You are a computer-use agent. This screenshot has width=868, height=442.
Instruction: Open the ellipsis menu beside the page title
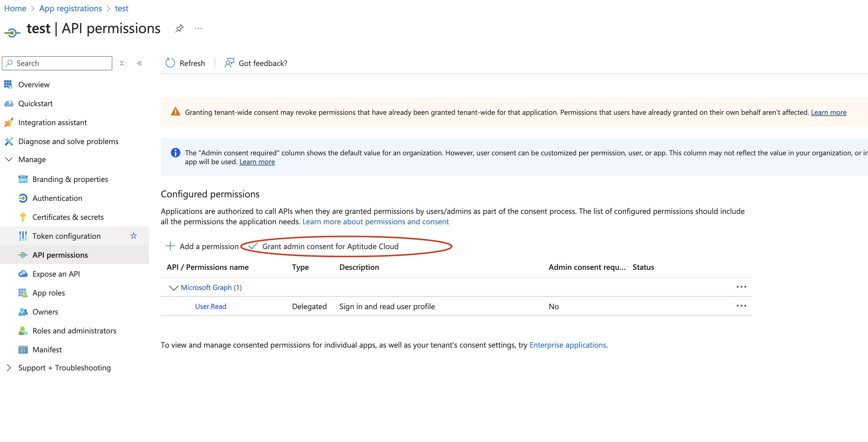click(x=198, y=29)
